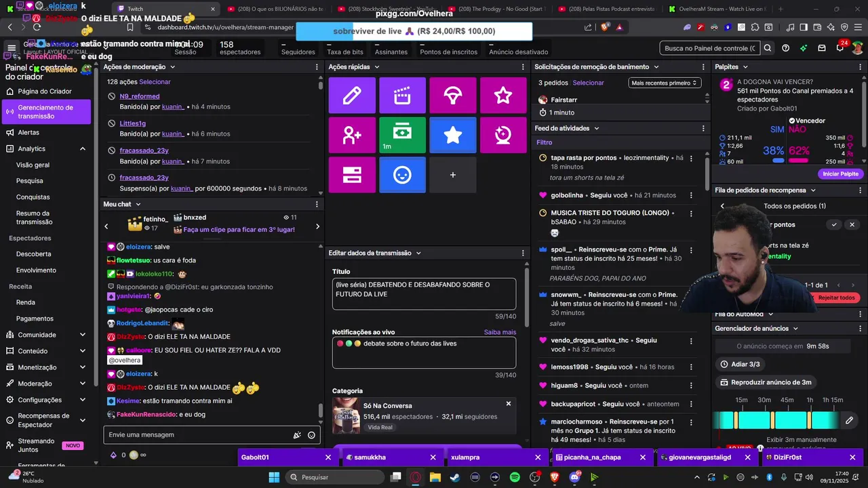Click Filtro in activity feed
Viewport: 868px width, 488px height.
(544, 142)
